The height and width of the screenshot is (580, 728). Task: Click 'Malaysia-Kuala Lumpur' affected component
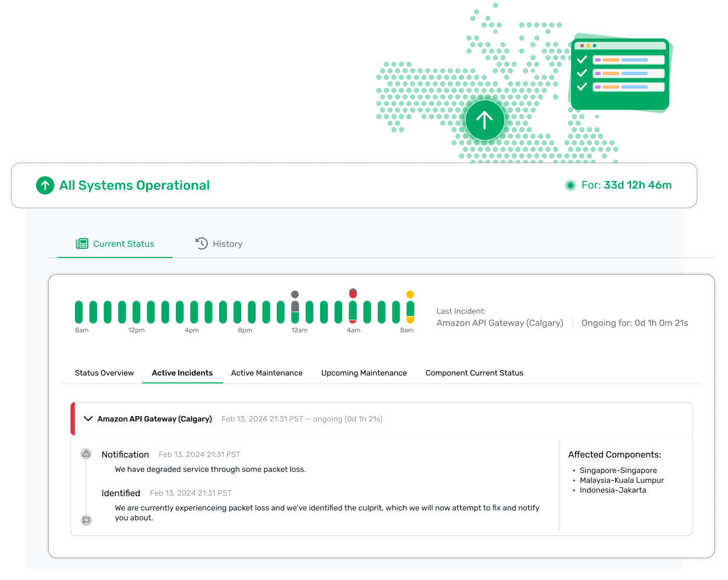(622, 480)
